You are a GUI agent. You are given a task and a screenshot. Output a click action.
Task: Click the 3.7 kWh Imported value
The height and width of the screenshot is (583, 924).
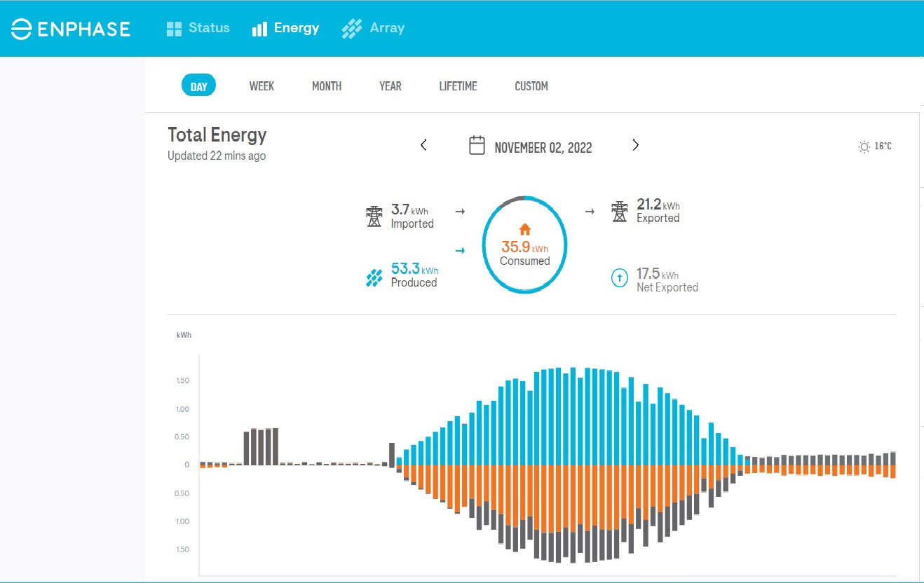(409, 210)
